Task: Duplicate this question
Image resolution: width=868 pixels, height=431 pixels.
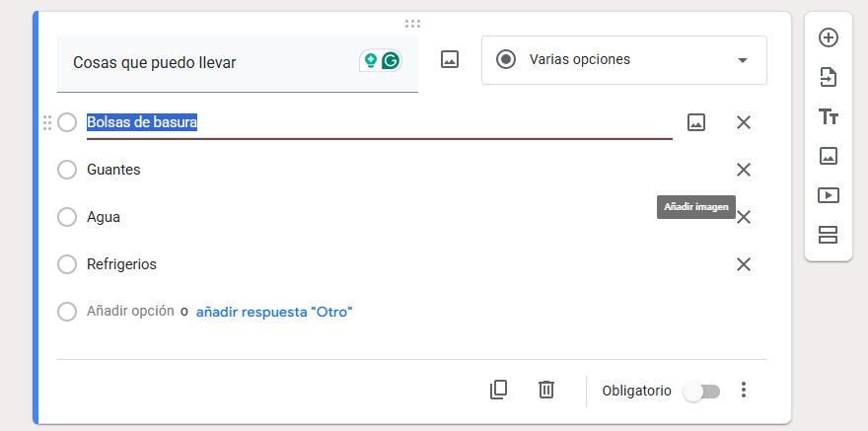Action: click(x=499, y=390)
